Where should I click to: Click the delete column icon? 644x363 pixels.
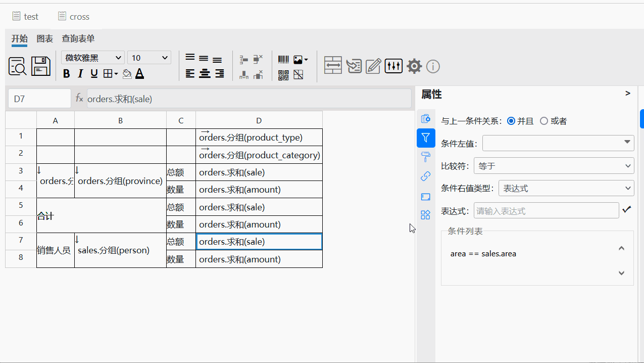coord(258,75)
